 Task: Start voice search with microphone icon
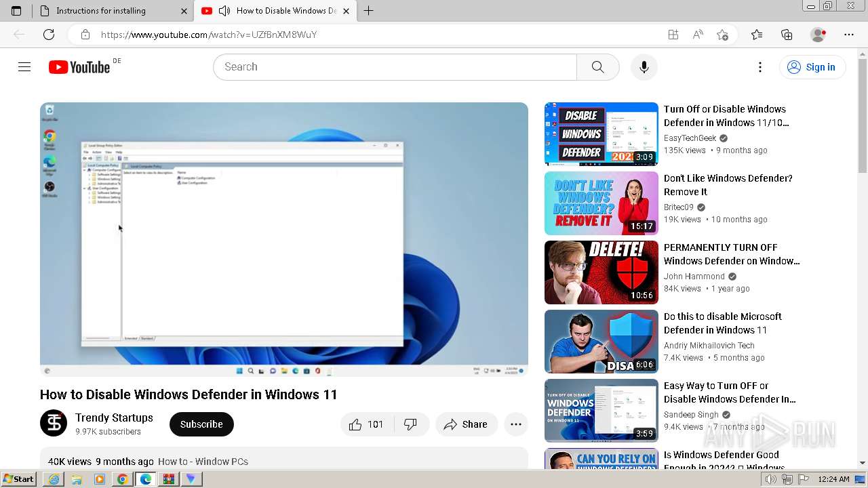[x=644, y=66]
